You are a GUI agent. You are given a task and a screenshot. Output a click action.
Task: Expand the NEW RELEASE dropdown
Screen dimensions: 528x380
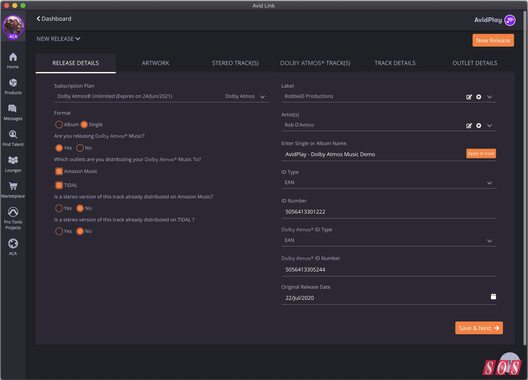[x=58, y=39]
